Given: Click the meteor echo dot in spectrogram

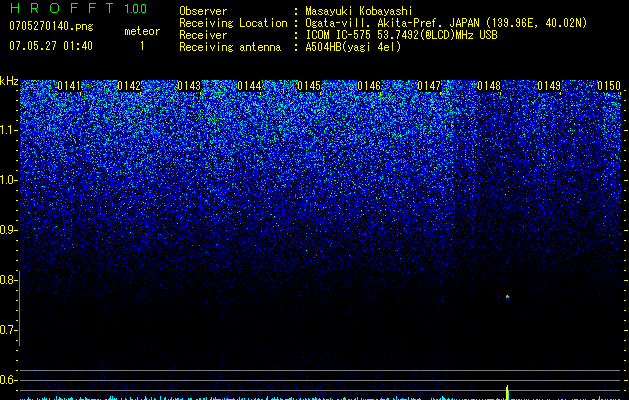Looking at the screenshot, I should coord(507,297).
